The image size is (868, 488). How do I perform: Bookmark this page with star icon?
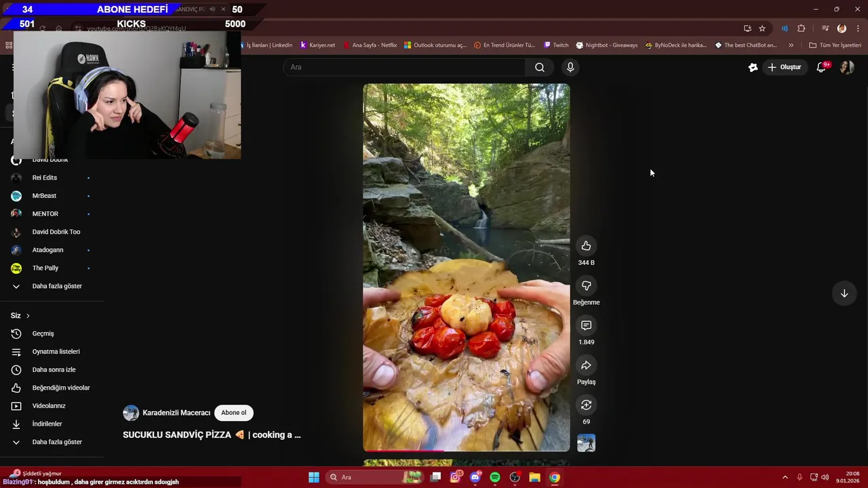[762, 28]
